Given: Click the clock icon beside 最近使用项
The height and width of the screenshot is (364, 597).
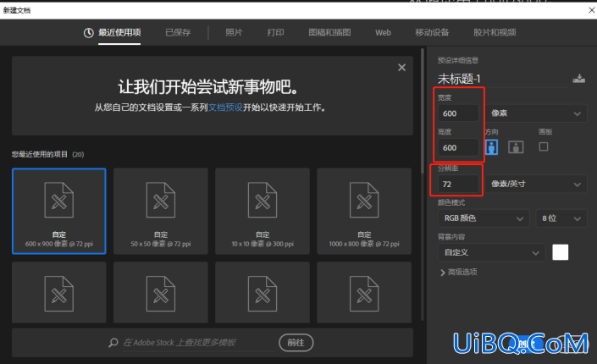Looking at the screenshot, I should [88, 33].
